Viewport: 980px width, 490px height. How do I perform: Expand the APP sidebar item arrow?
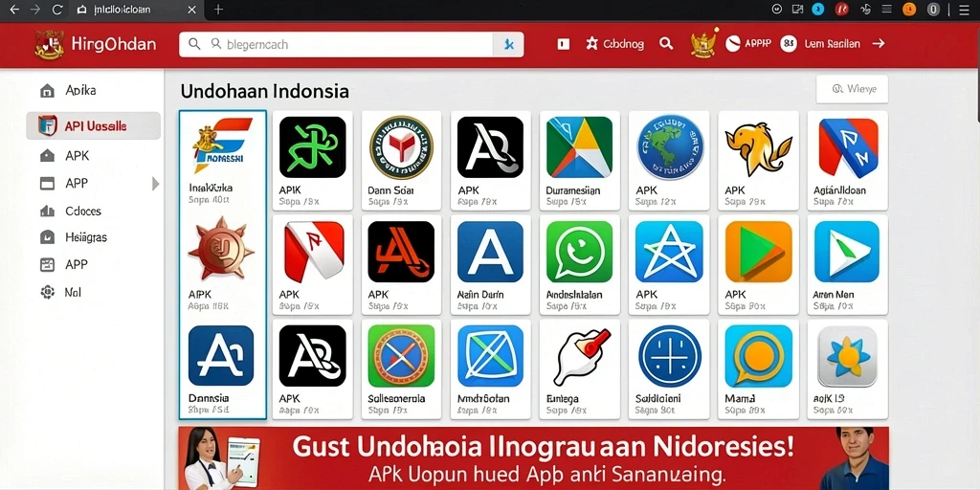tap(156, 184)
